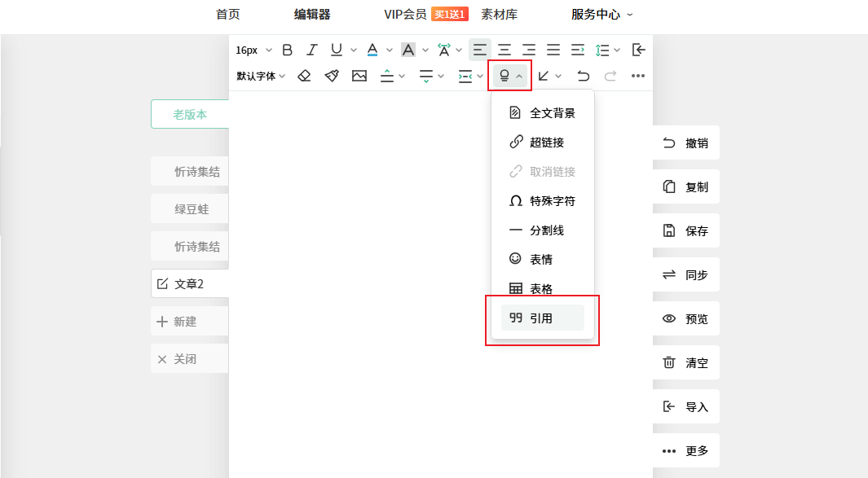Open the 绿豆蛙 article

pos(190,209)
